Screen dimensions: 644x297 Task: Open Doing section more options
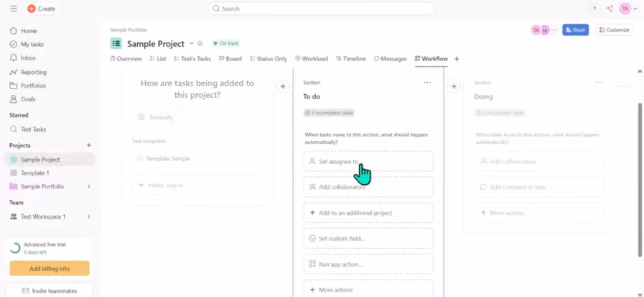pos(599,82)
